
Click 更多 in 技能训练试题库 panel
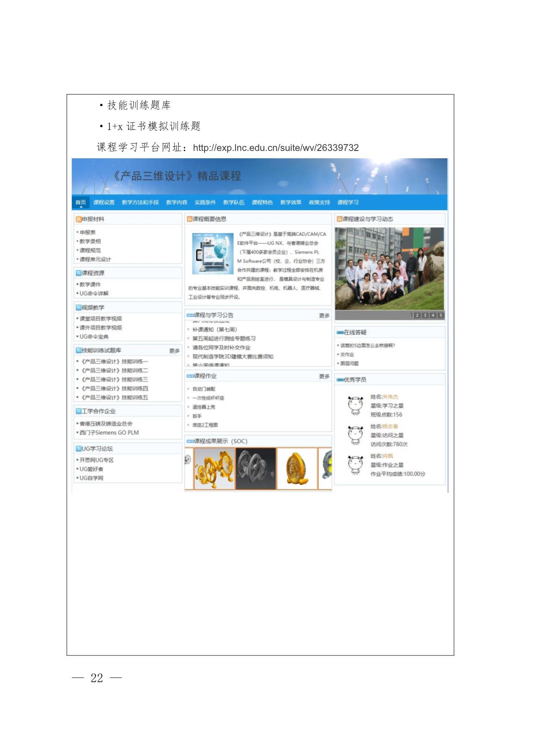174,351
